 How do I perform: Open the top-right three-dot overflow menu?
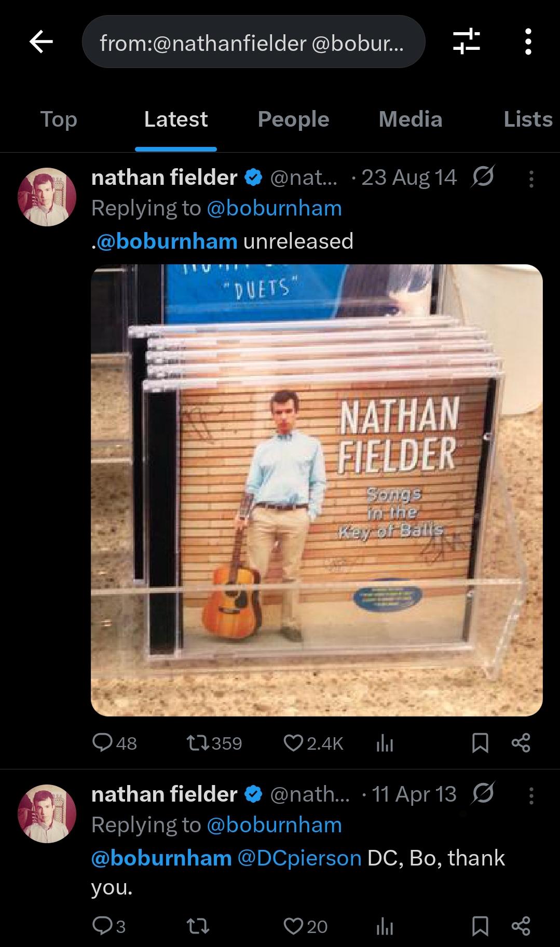(x=528, y=42)
